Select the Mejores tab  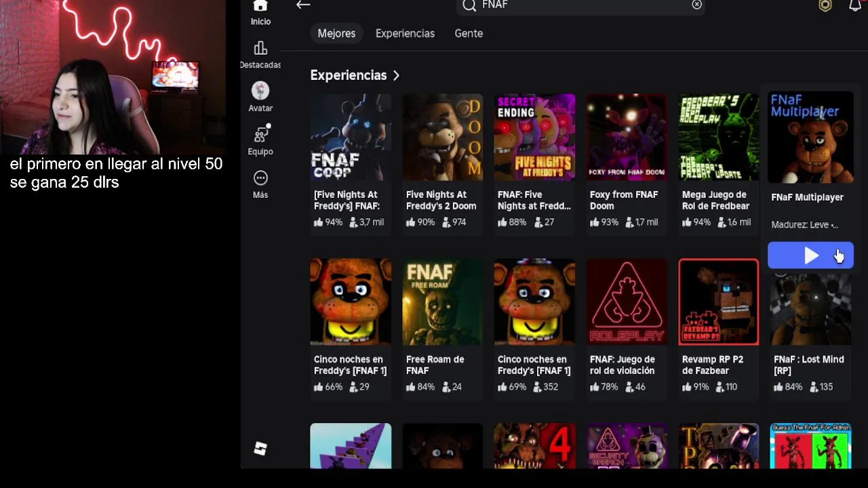click(336, 33)
